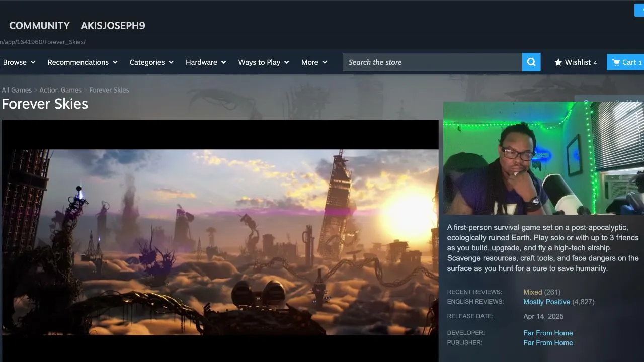Open the publisher Far From Home link
Viewport: 644px width, 362px height.
(x=548, y=343)
